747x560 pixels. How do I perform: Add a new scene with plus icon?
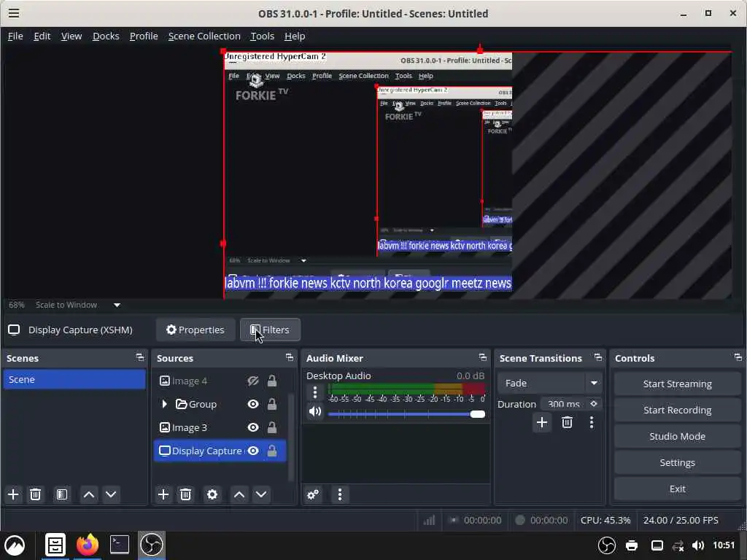[x=13, y=494]
